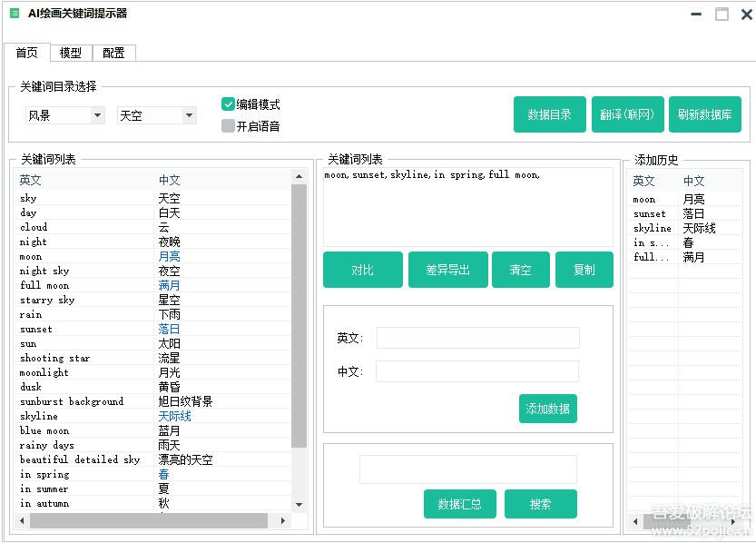The width and height of the screenshot is (756, 543).
Task: Focus the 中文 input field
Action: tap(477, 371)
